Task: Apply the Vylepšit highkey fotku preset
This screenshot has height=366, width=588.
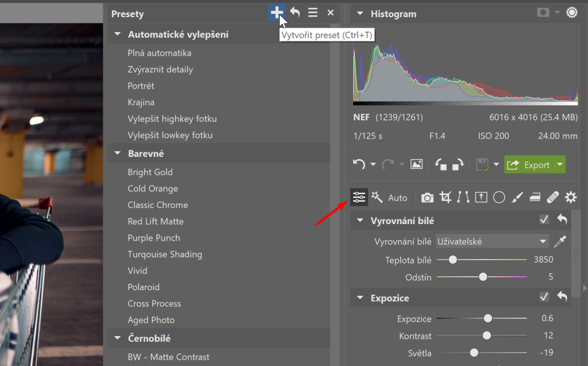Action: 172,118
